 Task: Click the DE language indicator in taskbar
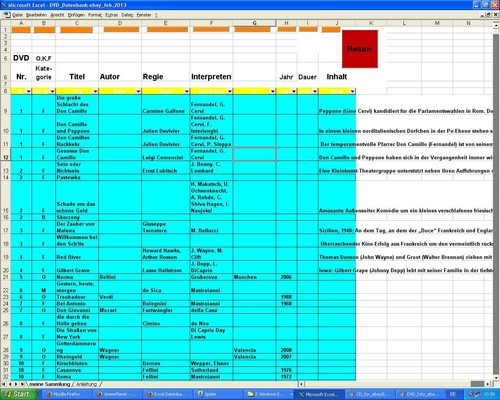click(453, 394)
